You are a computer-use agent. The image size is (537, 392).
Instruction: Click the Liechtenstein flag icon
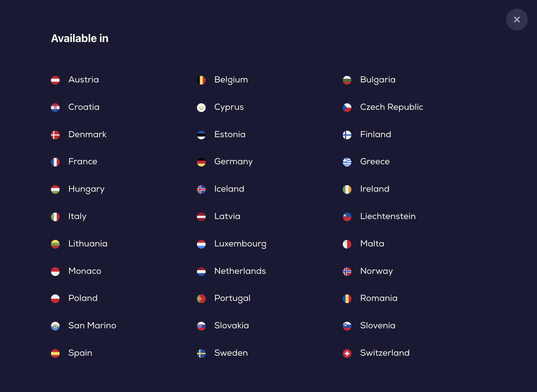pos(347,217)
